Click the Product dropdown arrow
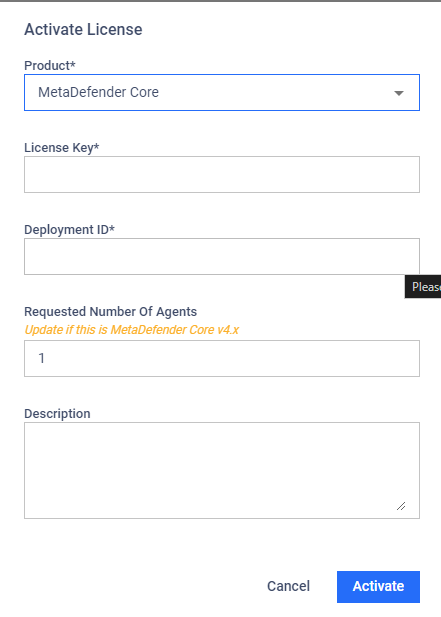This screenshot has height=617, width=441. pos(399,93)
